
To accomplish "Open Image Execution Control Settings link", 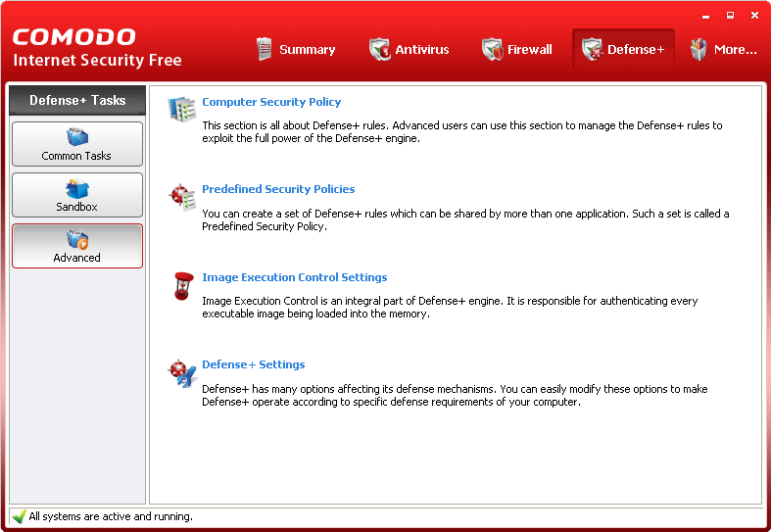I will pyautogui.click(x=295, y=277).
